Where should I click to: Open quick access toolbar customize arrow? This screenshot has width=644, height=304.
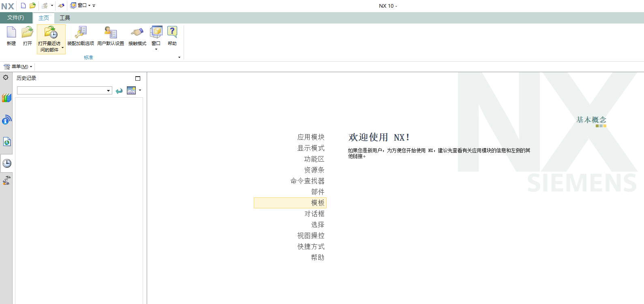94,6
